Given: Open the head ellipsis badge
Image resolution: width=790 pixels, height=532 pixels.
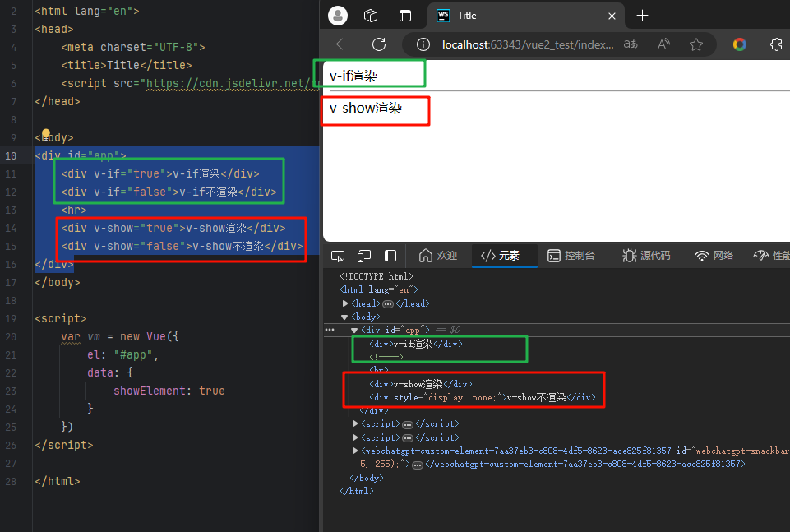Looking at the screenshot, I should coord(388,303).
